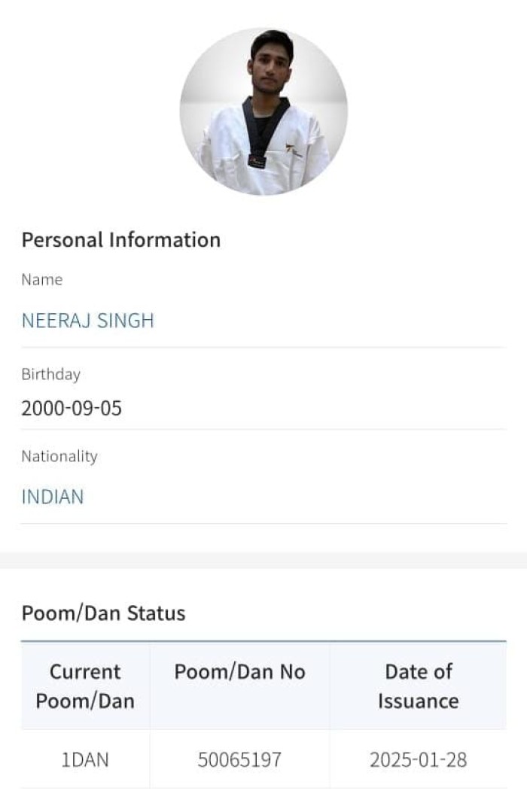Click the Name field label
Screen dimensions: 527x812
tap(41, 280)
